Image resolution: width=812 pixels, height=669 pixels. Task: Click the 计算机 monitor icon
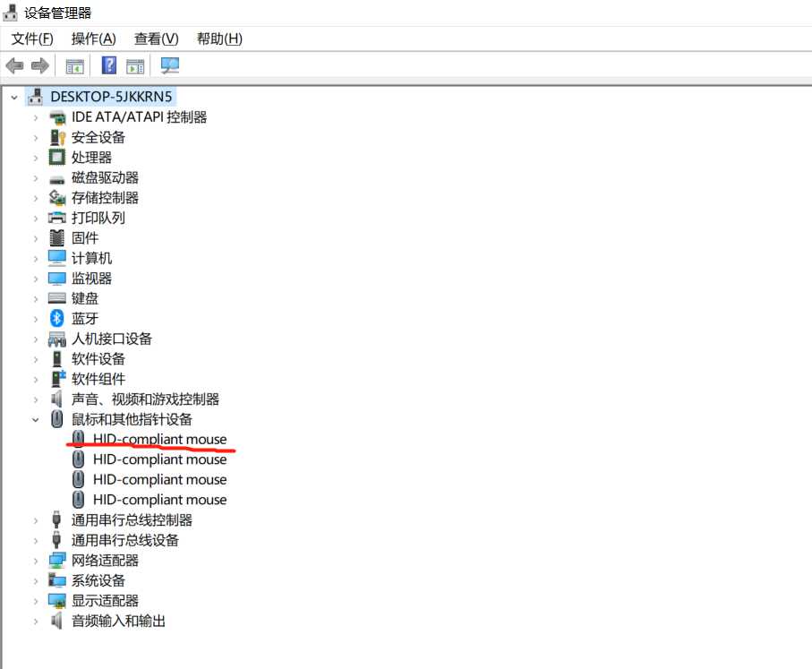point(57,258)
